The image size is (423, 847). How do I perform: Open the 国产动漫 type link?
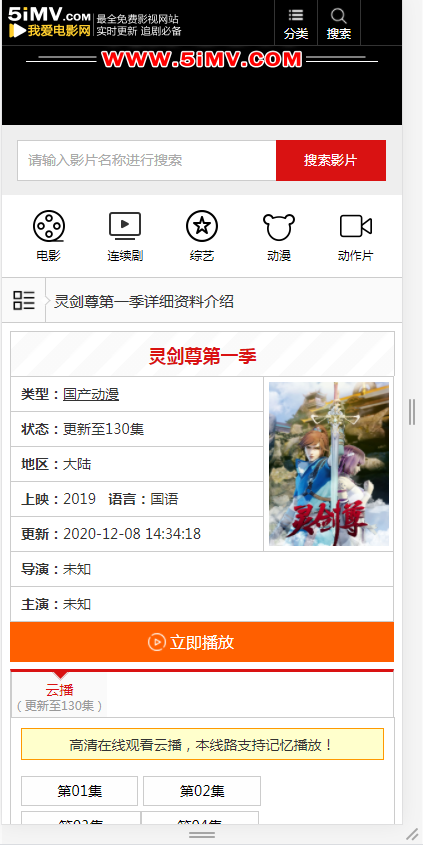click(91, 394)
